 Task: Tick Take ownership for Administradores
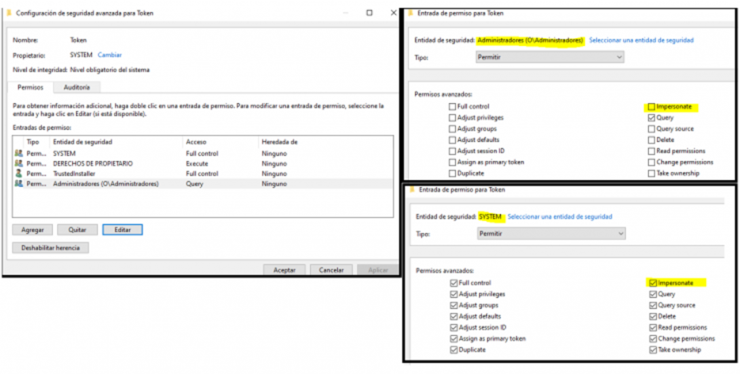[x=651, y=173]
